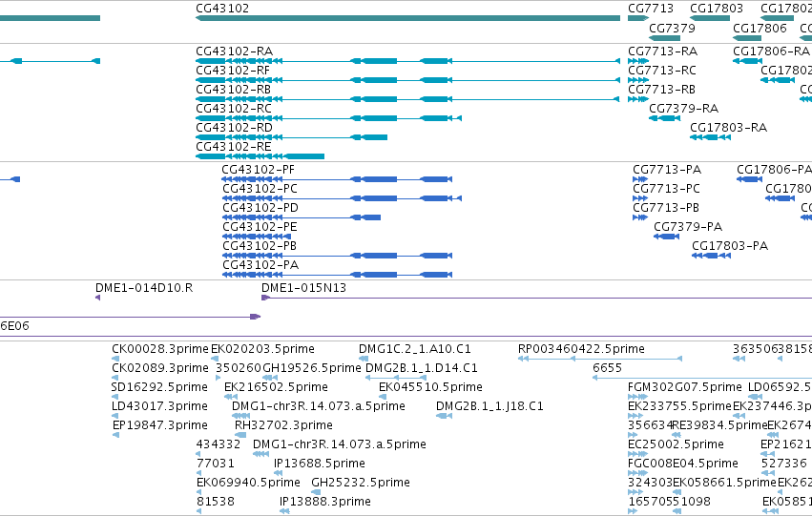Select transcript CG43102-RC

click(234, 109)
